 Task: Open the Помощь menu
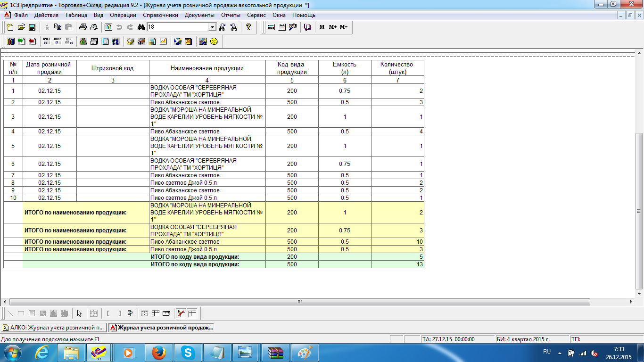304,15
